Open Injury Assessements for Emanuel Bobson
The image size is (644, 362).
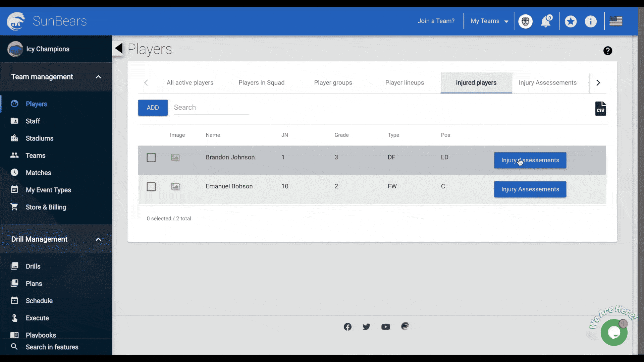tap(530, 189)
